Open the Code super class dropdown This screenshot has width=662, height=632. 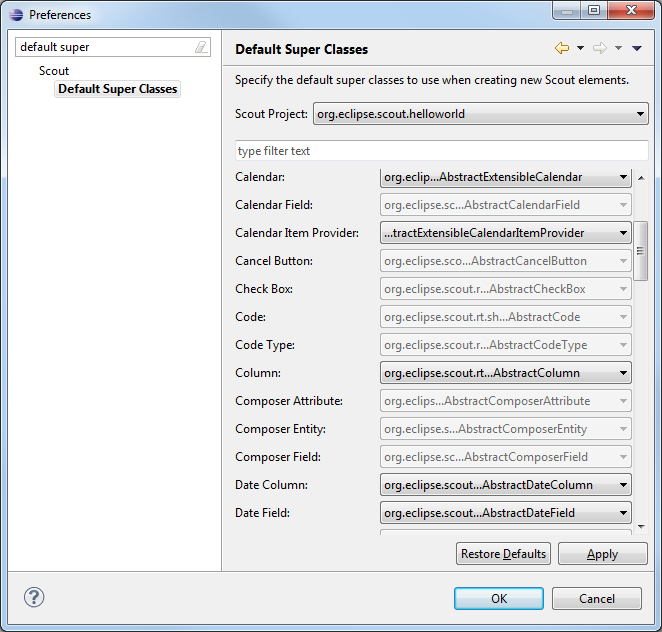[506, 317]
